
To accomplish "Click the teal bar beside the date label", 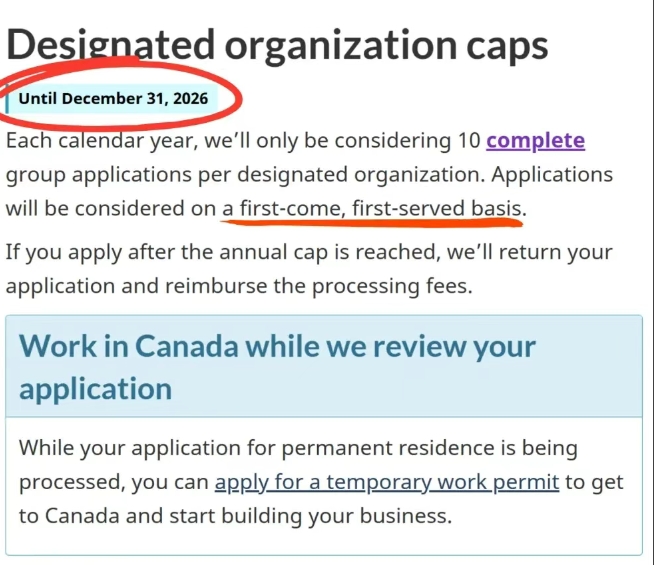I will (x=7, y=99).
